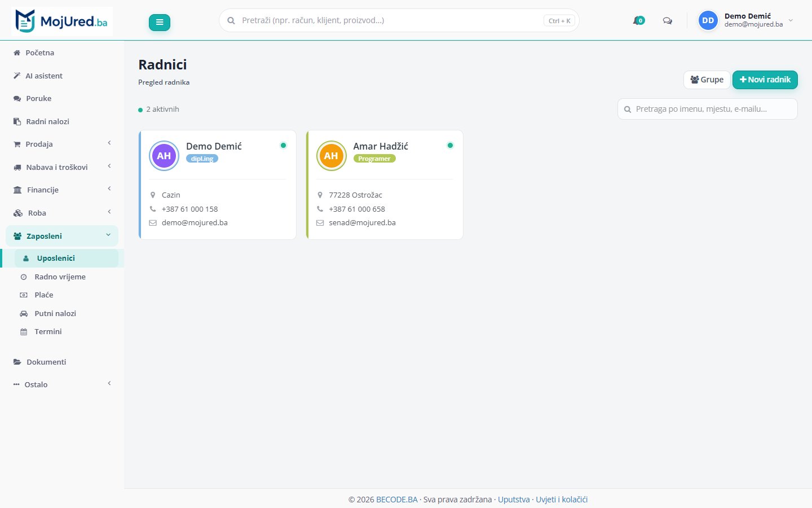Click the dipl.ing badge on Demo Demić's card
Screen dimensions: 812x508
tap(202, 159)
